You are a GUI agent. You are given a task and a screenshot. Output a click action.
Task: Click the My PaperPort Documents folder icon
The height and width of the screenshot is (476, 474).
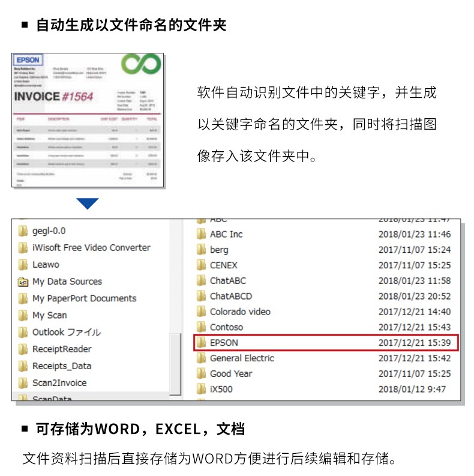(x=23, y=298)
